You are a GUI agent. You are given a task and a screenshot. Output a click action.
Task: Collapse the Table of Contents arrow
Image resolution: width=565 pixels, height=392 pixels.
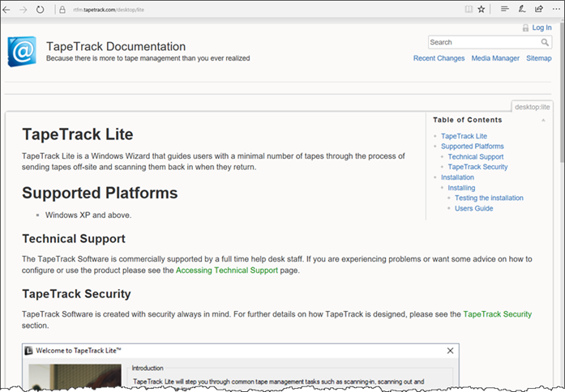coord(543,120)
